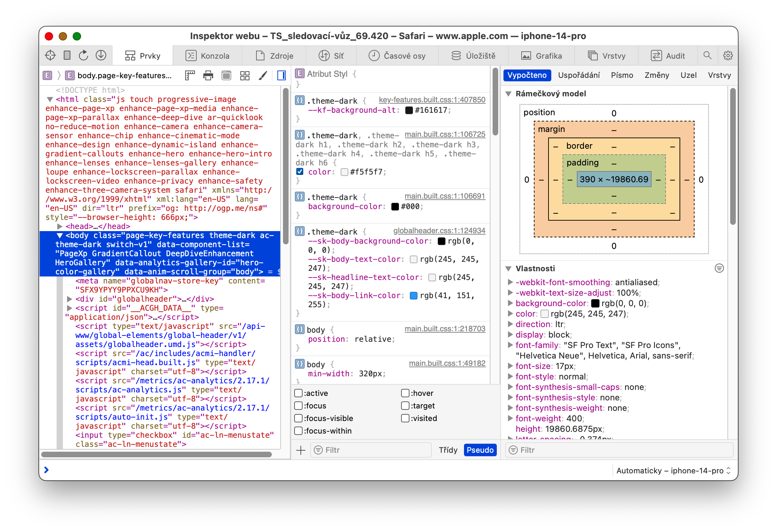Open the Uspořádání sidebar tab

pos(579,75)
